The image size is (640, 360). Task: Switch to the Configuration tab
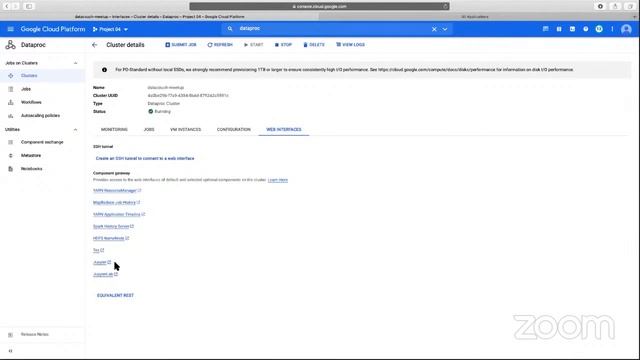pyautogui.click(x=233, y=129)
